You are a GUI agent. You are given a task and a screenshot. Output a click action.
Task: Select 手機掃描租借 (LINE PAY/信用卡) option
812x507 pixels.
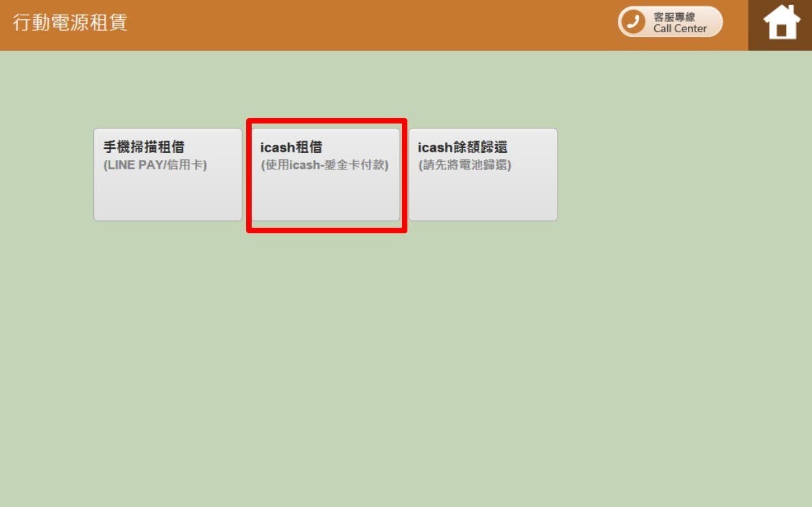point(168,174)
